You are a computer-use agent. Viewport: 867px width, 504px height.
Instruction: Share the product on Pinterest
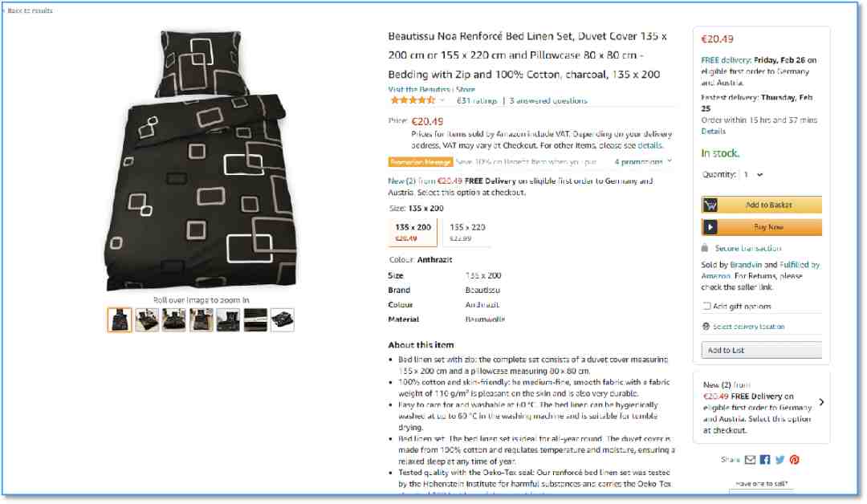coord(795,460)
